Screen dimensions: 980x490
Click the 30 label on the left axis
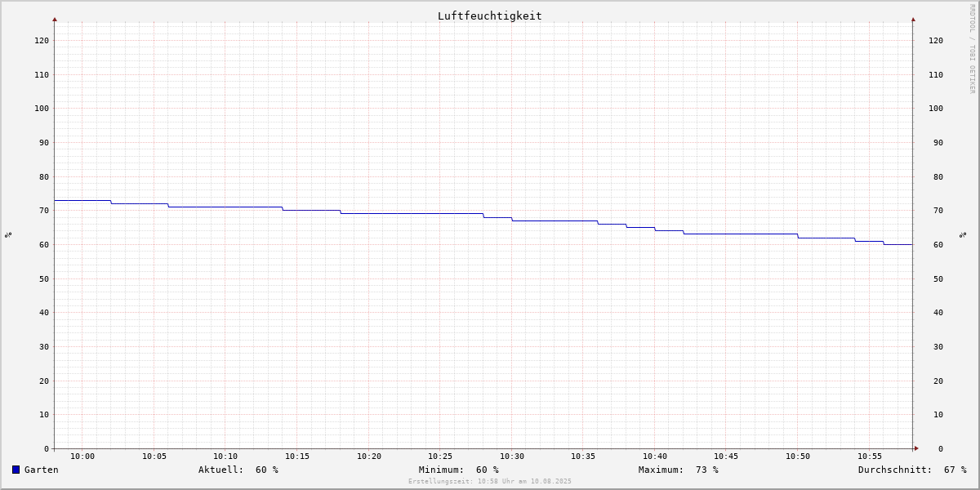44,347
